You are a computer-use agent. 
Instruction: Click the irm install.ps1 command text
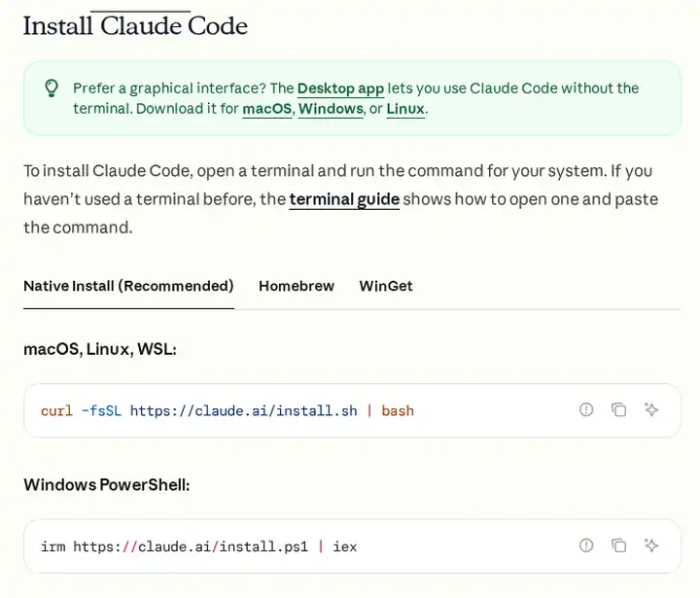pyautogui.click(x=198, y=546)
